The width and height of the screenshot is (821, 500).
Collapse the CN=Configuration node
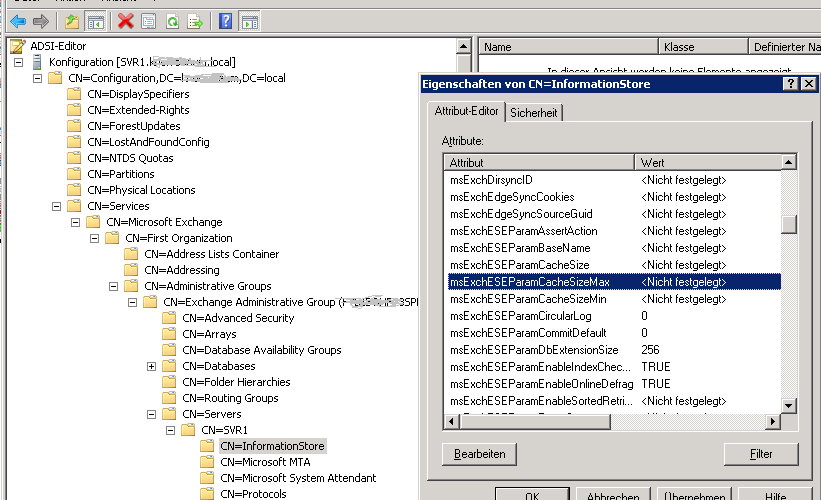[37, 79]
